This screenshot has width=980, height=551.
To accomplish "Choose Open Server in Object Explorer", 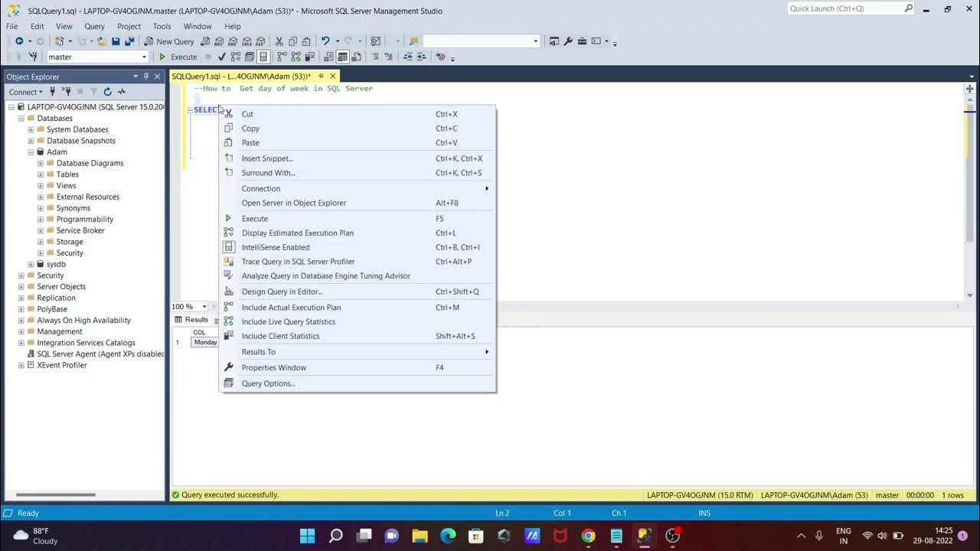I will (358, 203).
